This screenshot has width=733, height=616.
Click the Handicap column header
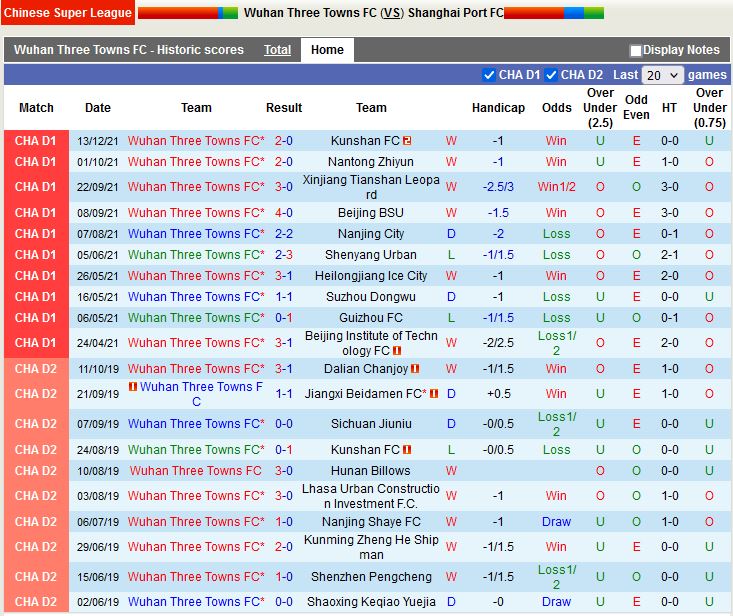pyautogui.click(x=498, y=108)
